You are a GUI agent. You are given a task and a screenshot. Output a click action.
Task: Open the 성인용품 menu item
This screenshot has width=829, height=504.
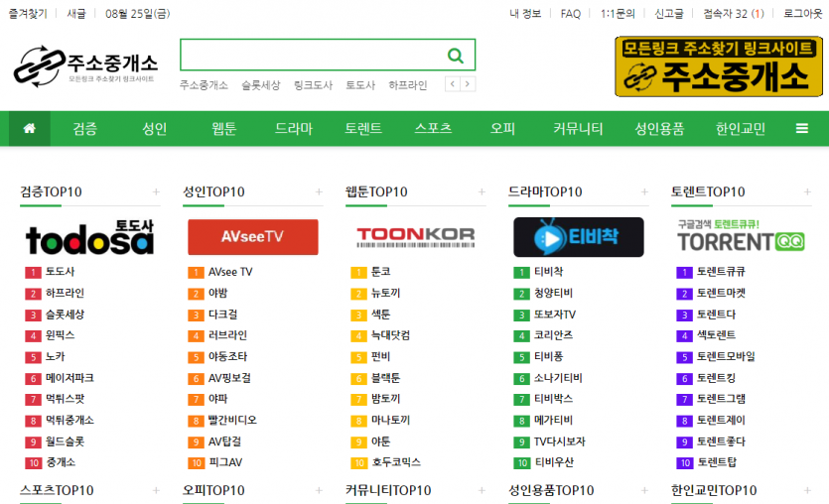tap(659, 128)
